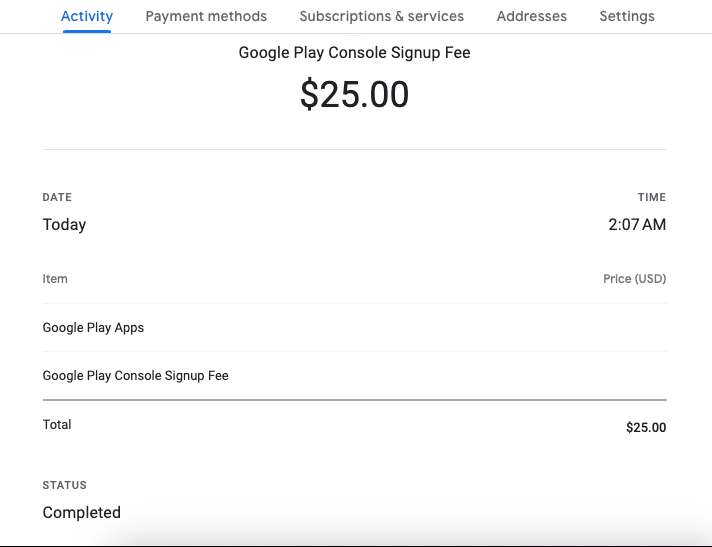Go to Subscriptions & services tab

[381, 16]
